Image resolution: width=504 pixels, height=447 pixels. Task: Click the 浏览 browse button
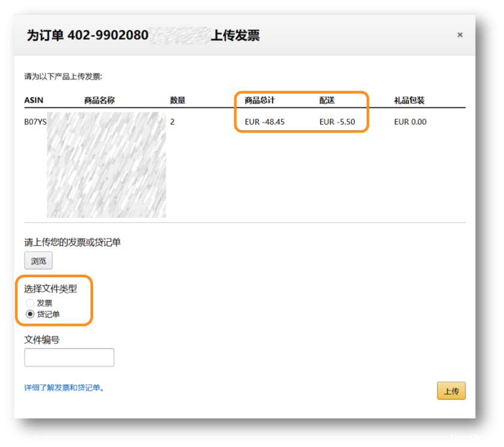coord(38,261)
